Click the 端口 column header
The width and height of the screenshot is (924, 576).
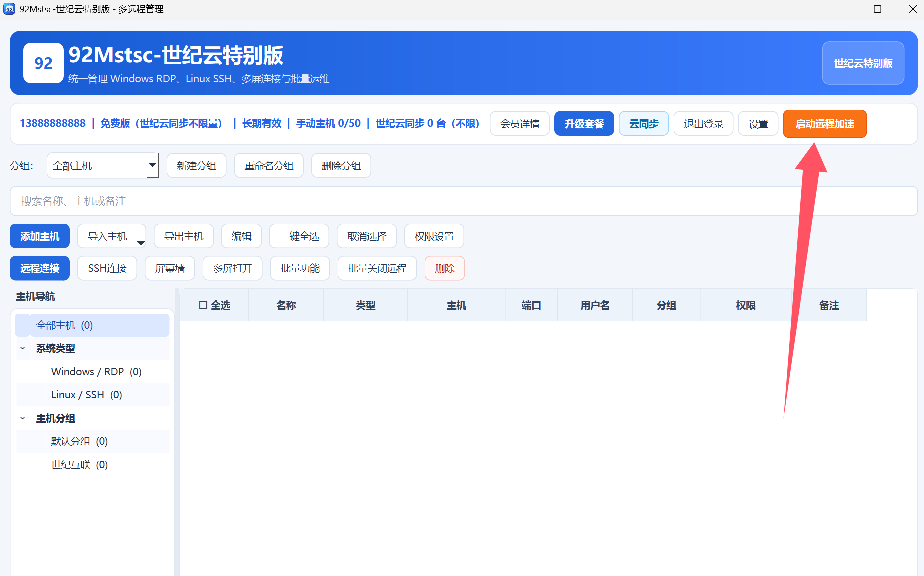[x=531, y=305]
